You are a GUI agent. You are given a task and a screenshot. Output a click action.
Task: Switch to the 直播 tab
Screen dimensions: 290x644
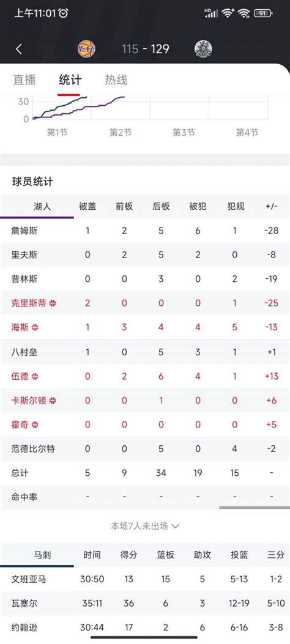tap(24, 80)
